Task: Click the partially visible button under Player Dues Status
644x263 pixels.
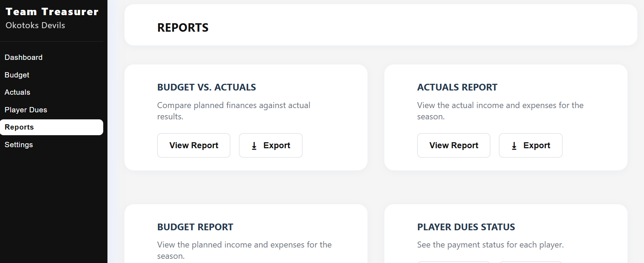Action: coord(453,262)
